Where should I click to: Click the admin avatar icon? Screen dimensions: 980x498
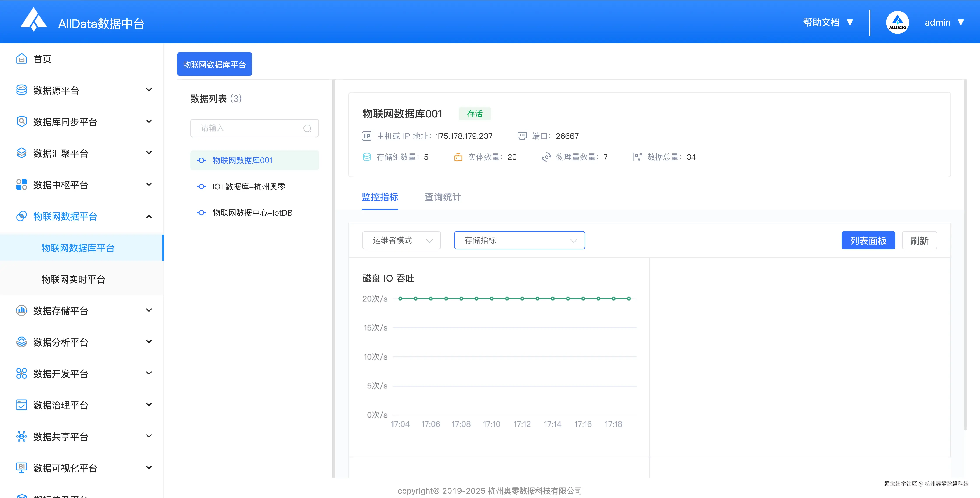tap(897, 23)
